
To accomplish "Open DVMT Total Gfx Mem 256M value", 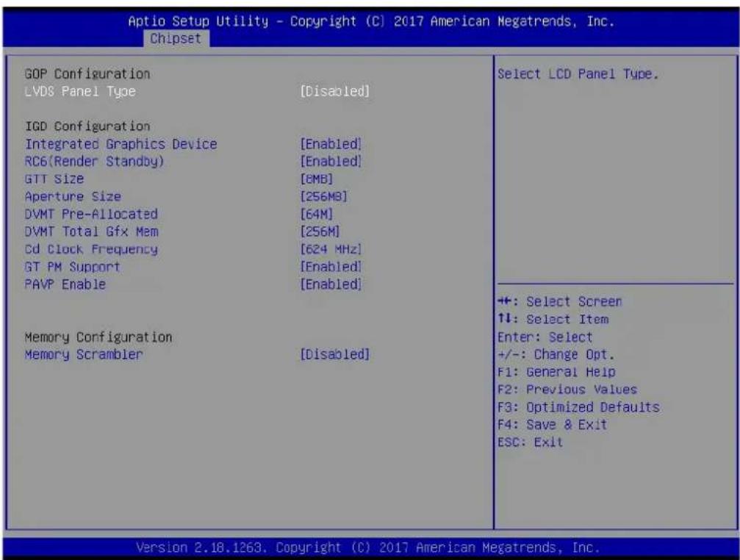I will point(320,231).
